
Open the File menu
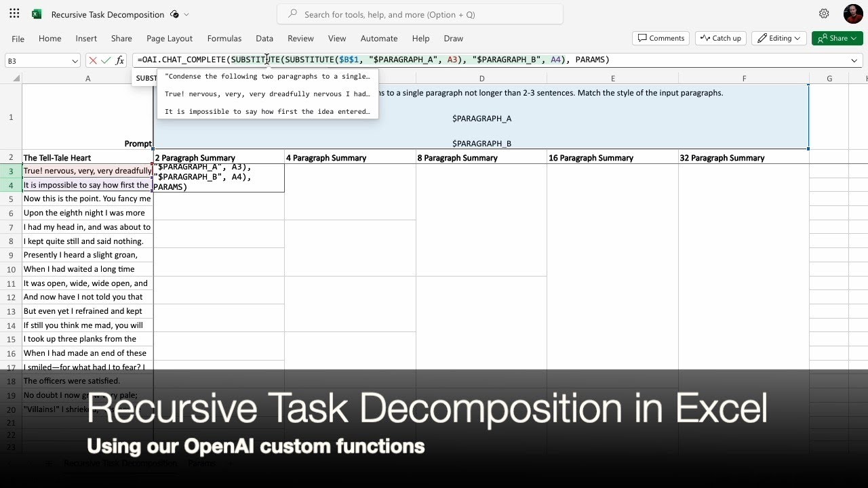tap(18, 39)
